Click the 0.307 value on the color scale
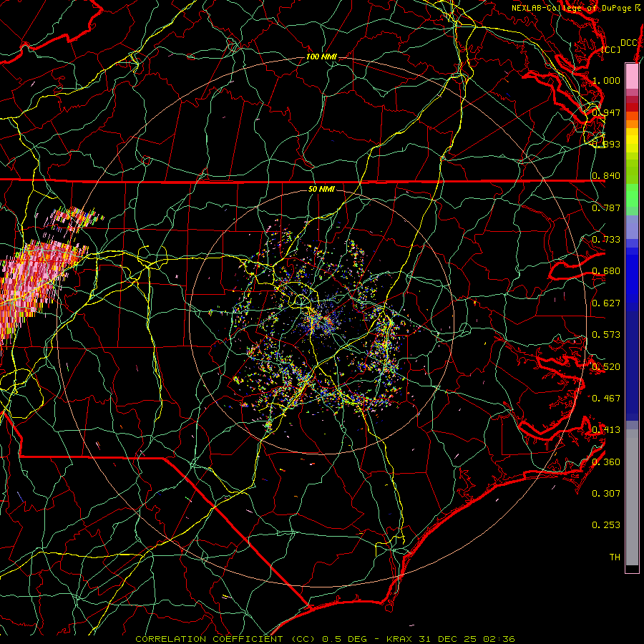This screenshot has height=644, width=644. tap(606, 494)
